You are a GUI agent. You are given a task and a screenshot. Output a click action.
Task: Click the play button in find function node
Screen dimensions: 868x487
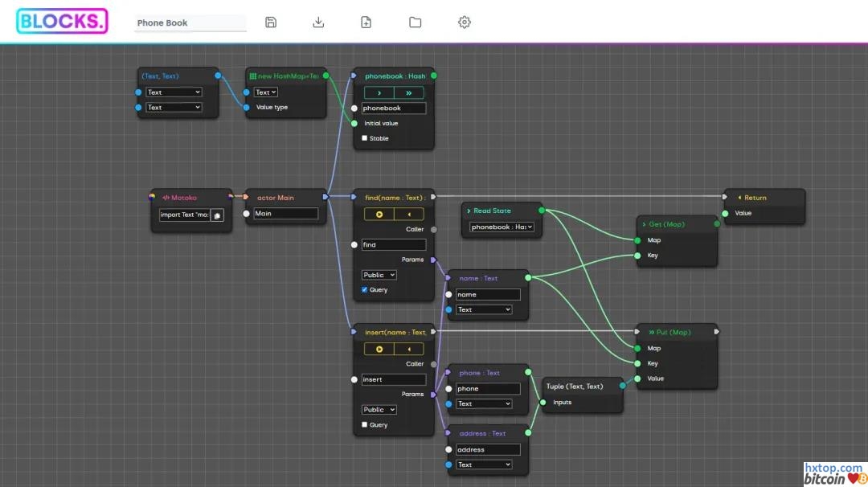tap(379, 215)
